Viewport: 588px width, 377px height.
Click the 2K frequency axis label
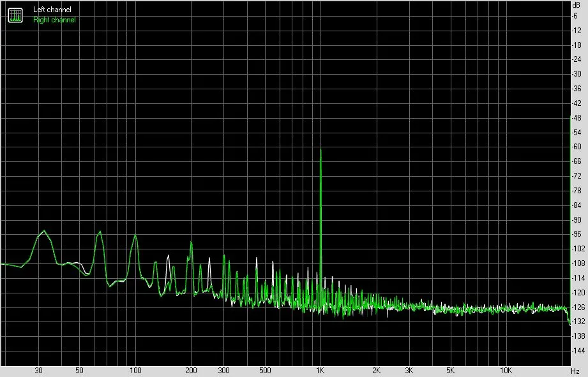click(376, 371)
